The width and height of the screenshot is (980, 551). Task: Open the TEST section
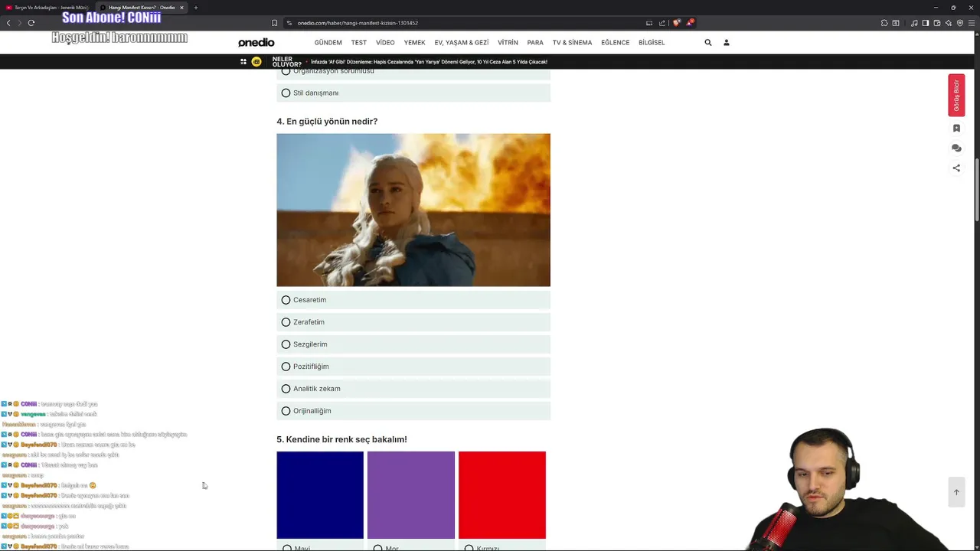pos(359,43)
